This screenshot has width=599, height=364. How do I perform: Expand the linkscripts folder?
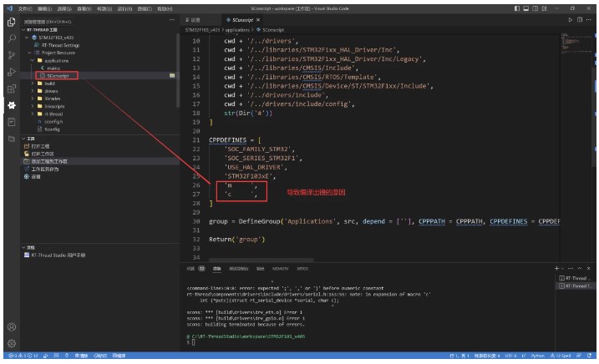(33, 106)
